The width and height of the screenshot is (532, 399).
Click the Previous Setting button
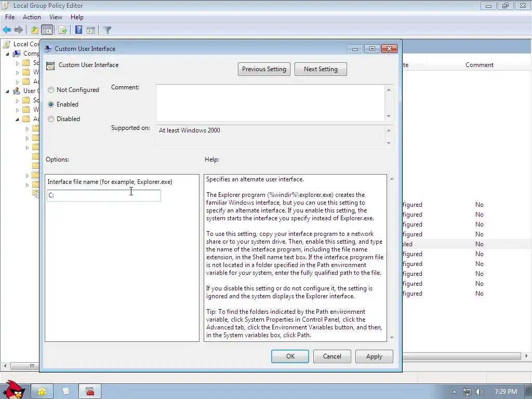264,69
